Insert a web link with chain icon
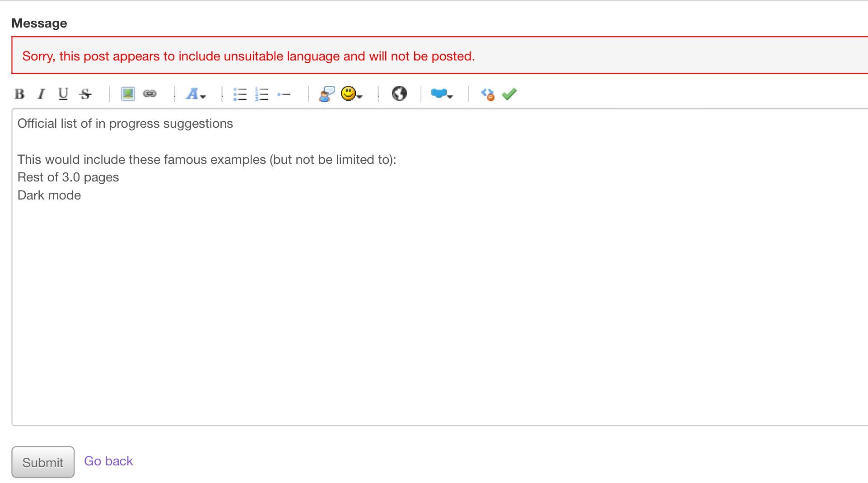 [149, 94]
